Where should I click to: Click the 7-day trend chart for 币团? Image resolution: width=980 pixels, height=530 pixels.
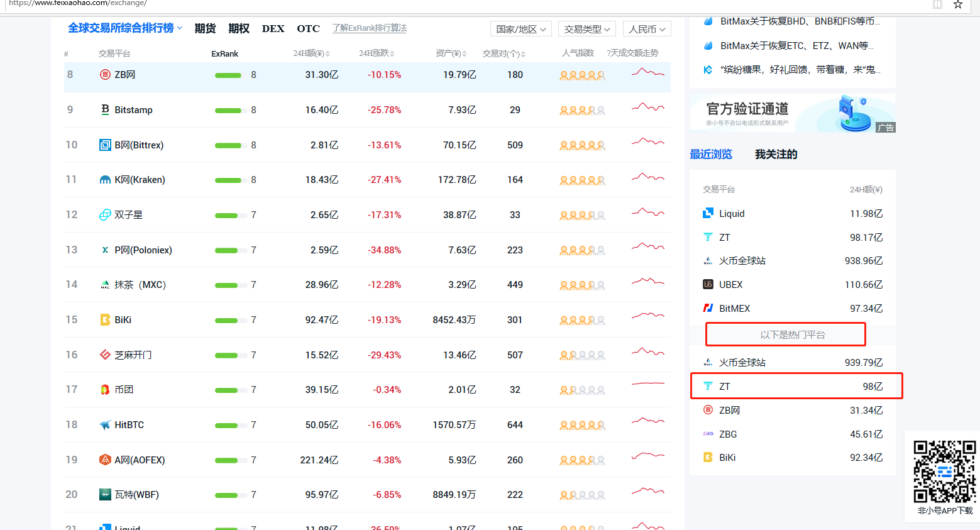pos(648,384)
